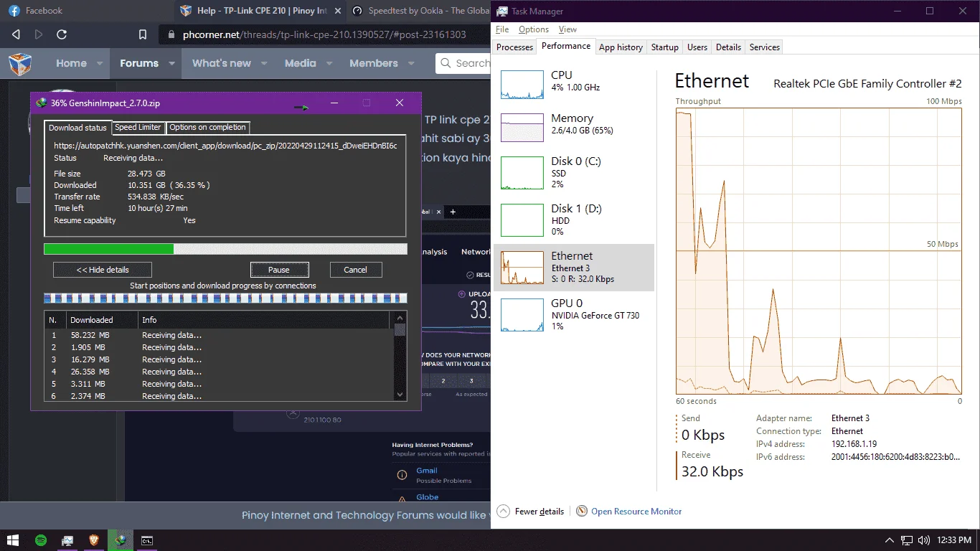The height and width of the screenshot is (551, 980).
Task: Click the volume icon in the system tray
Action: (923, 540)
